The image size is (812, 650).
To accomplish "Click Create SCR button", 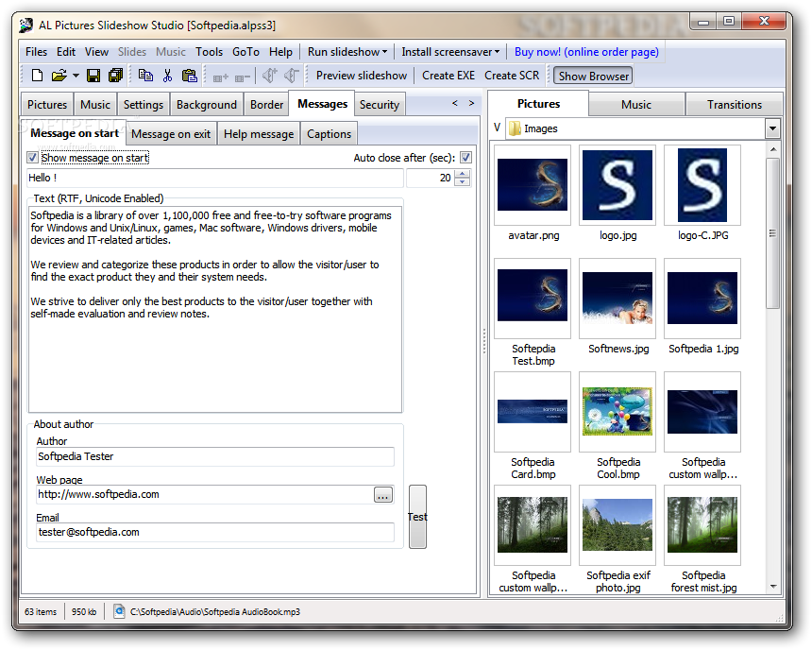I will (x=512, y=76).
